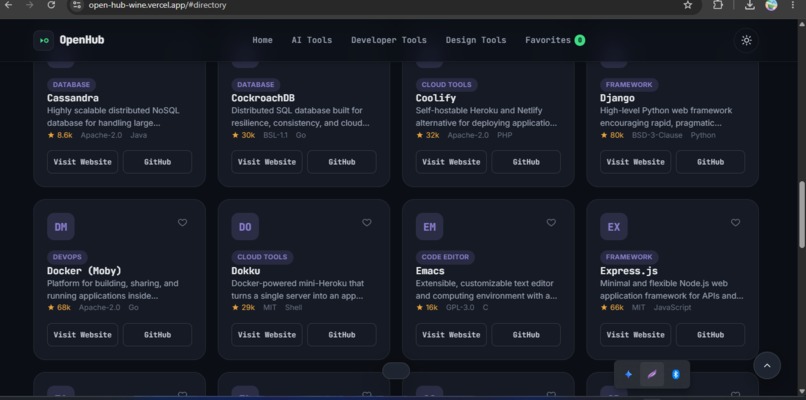Viewport: 806px width, 400px height.
Task: Open GitHub for Dokku
Action: coord(342,335)
